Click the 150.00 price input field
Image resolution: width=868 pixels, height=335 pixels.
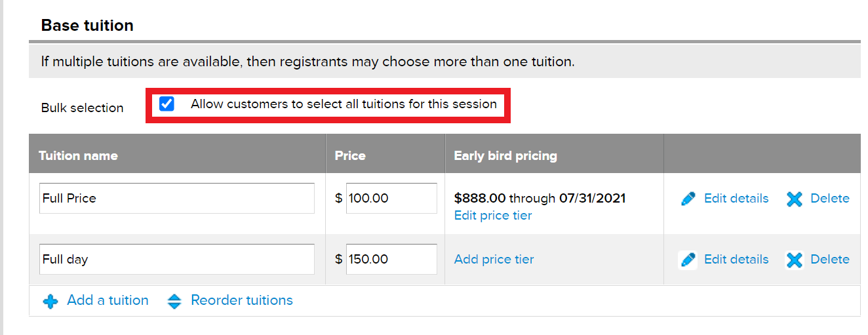pos(391,259)
